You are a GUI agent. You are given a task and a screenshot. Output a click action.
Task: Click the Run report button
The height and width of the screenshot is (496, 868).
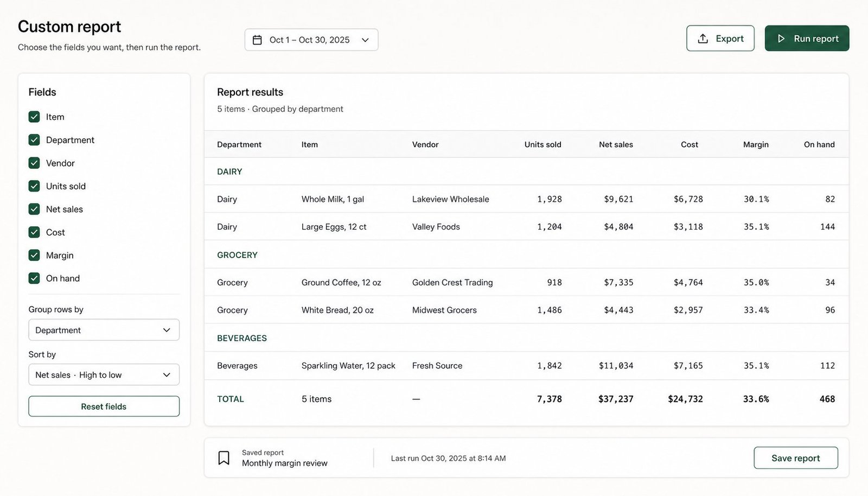tap(807, 39)
